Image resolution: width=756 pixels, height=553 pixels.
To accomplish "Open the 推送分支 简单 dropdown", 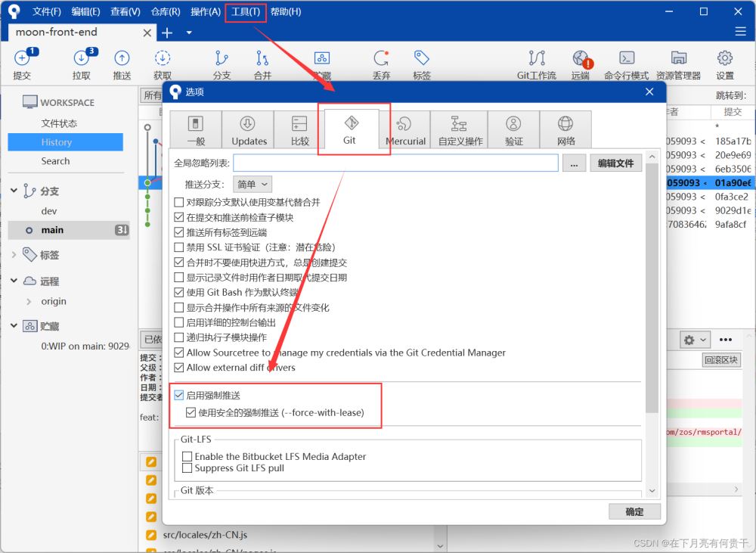I will click(x=253, y=185).
